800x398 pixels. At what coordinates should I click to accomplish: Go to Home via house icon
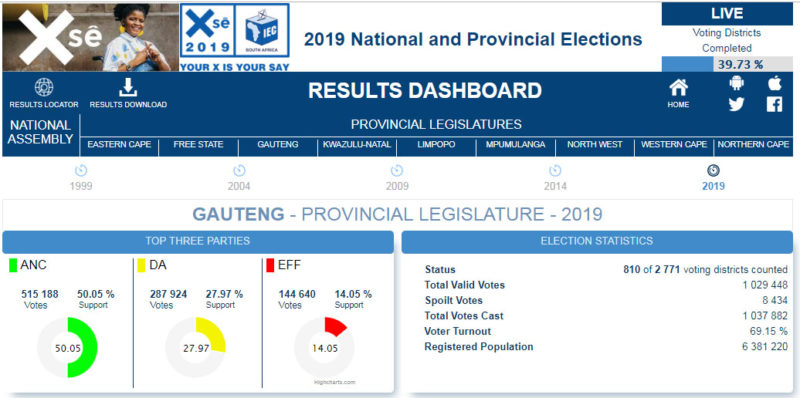(679, 88)
